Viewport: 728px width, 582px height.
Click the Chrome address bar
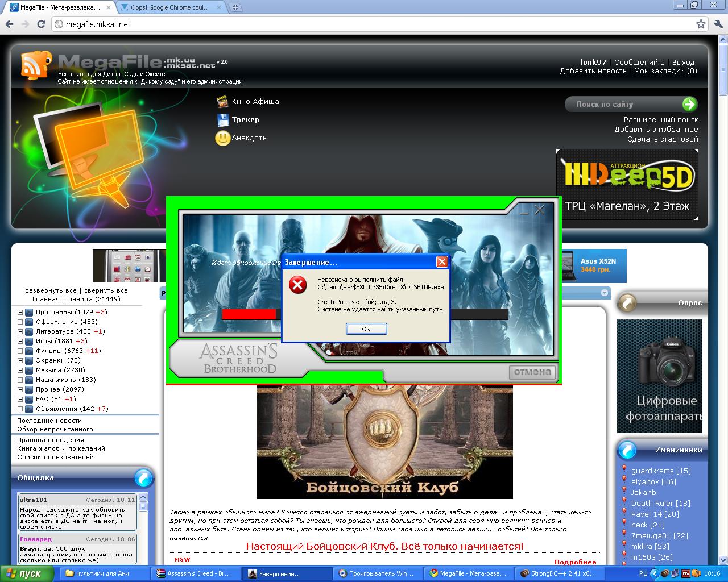pyautogui.click(x=379, y=24)
